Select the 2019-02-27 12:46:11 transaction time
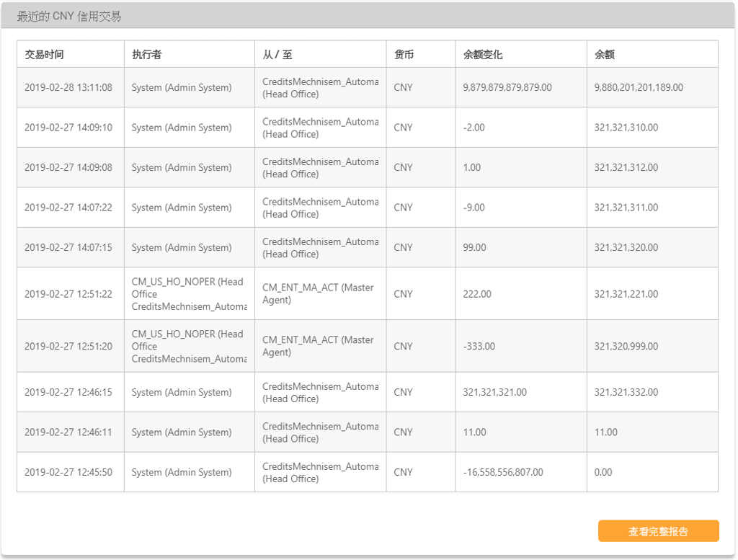This screenshot has height=560, width=738. coord(68,432)
